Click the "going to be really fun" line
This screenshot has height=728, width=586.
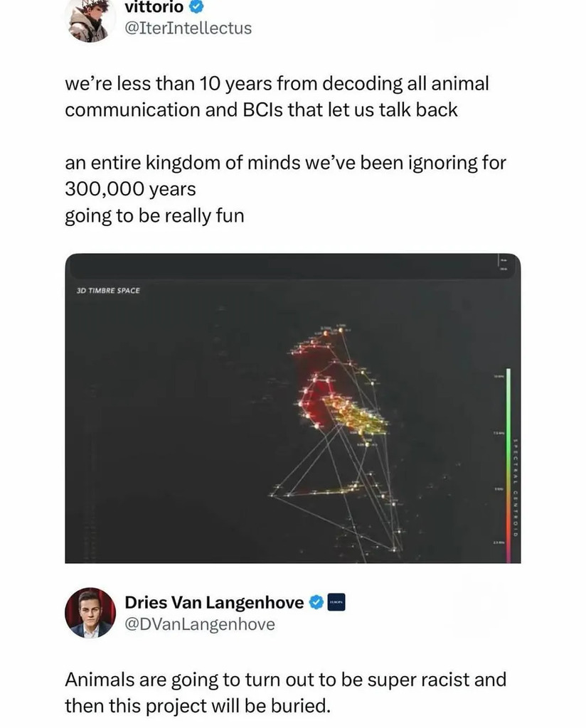pyautogui.click(x=154, y=215)
